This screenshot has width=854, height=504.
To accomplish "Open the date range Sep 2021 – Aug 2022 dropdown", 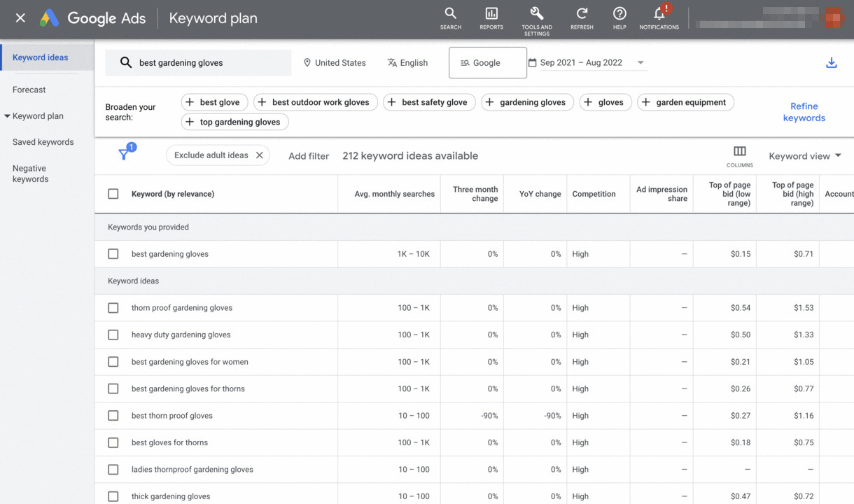I will pos(588,63).
